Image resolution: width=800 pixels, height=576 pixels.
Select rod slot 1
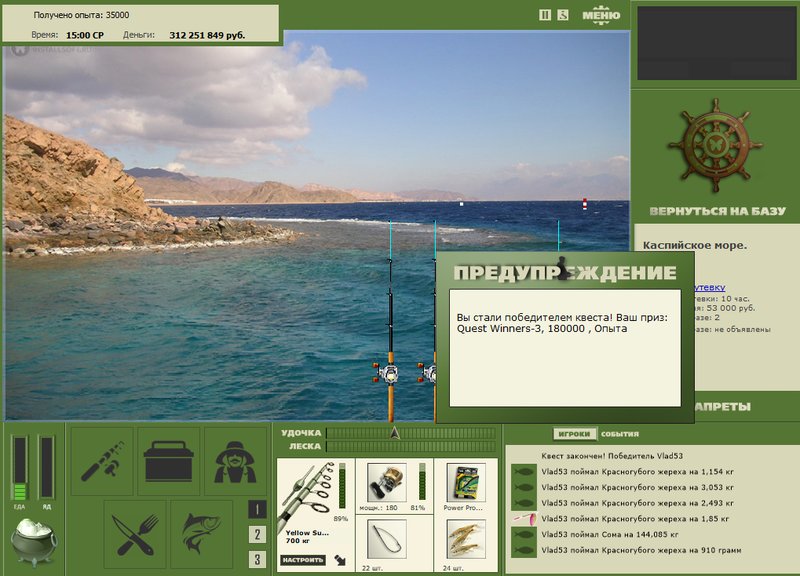pyautogui.click(x=257, y=509)
